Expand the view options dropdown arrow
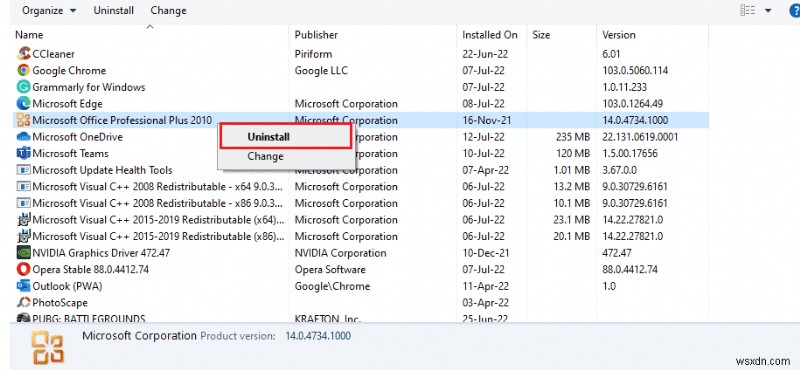The width and height of the screenshot is (800, 370). tap(768, 11)
